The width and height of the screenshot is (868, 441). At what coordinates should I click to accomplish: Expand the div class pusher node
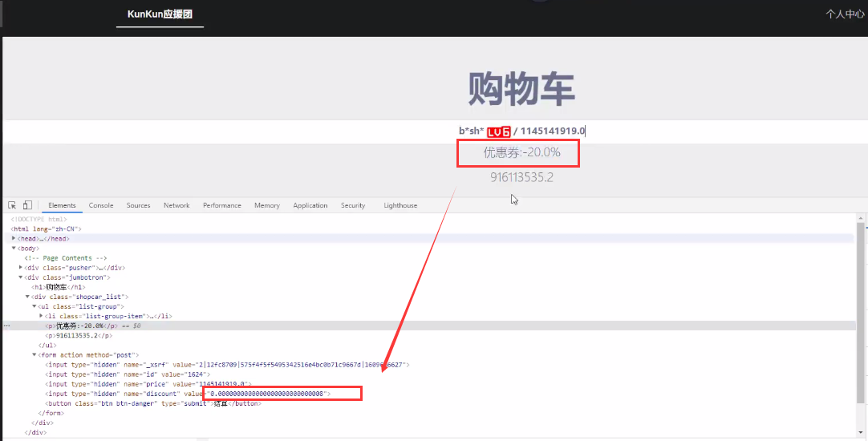coord(21,268)
